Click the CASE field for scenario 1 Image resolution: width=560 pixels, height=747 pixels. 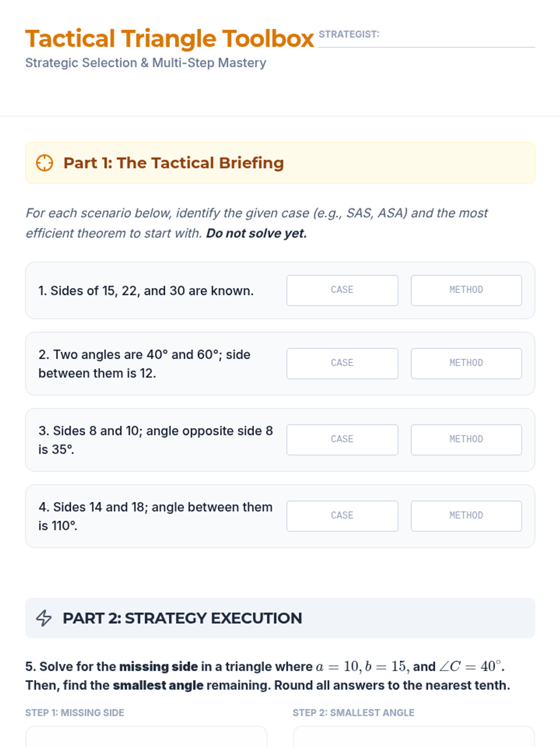coord(342,290)
